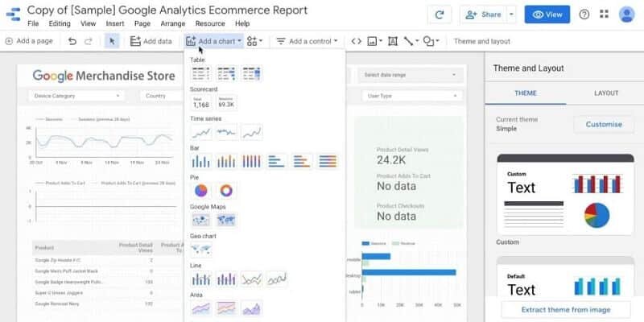
Task: Open the community visualizations dropdown
Action: 254,41
